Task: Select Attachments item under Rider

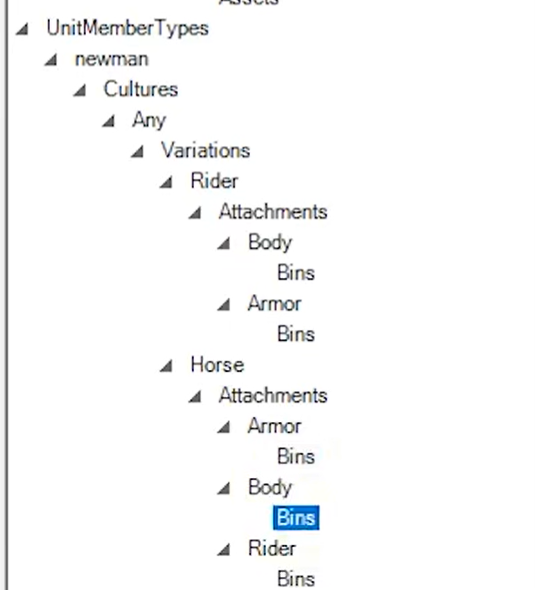Action: [273, 211]
